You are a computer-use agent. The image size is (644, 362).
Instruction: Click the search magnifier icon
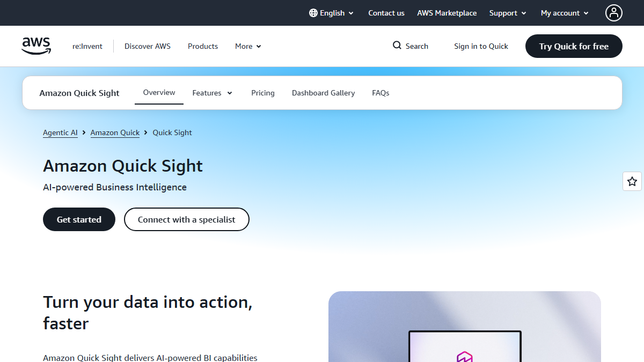click(397, 46)
